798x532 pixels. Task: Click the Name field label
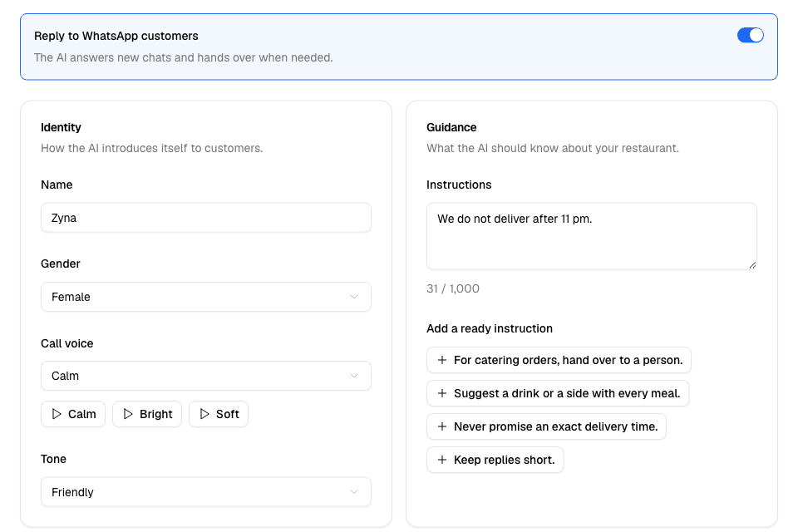57,185
